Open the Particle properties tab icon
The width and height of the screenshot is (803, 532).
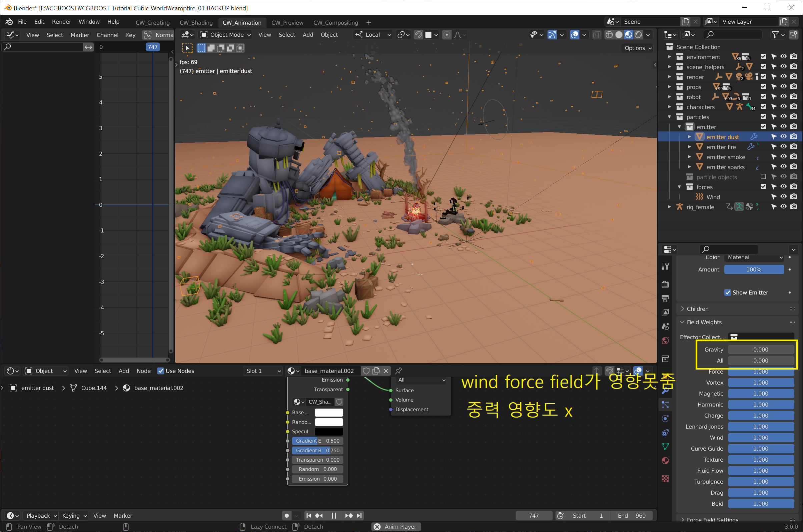665,405
